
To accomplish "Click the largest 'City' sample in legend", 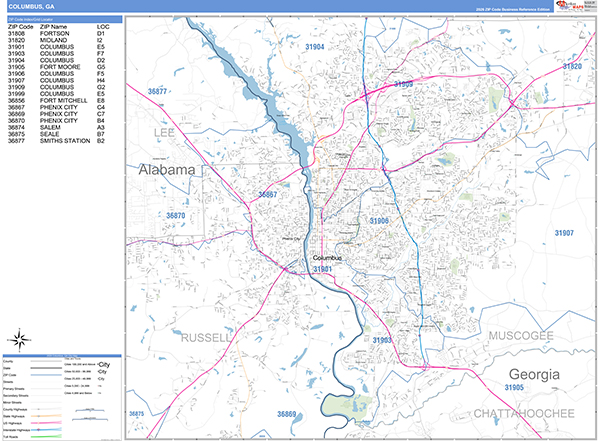I will 104,364.
